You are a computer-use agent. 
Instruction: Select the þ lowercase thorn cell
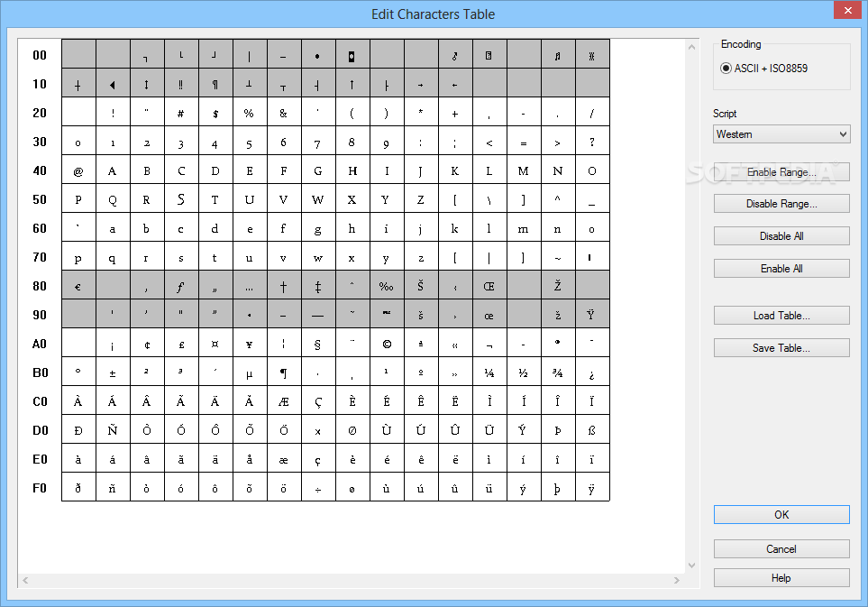point(558,488)
